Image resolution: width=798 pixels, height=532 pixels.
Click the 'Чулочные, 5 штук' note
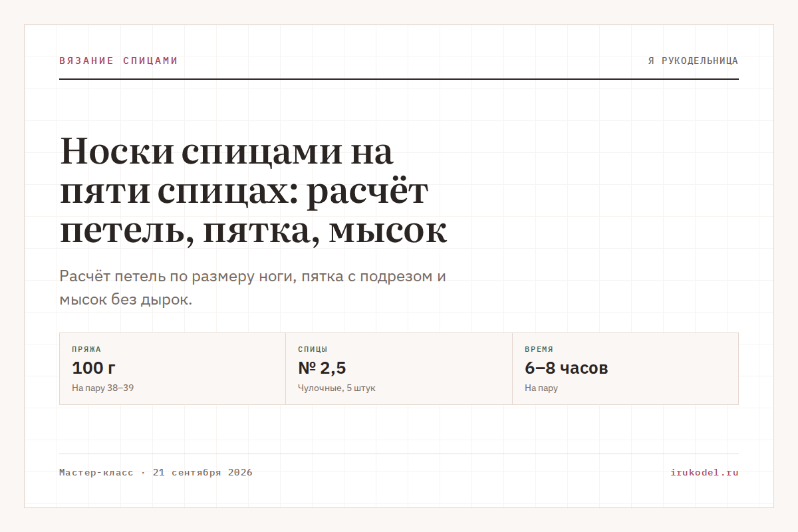(336, 388)
